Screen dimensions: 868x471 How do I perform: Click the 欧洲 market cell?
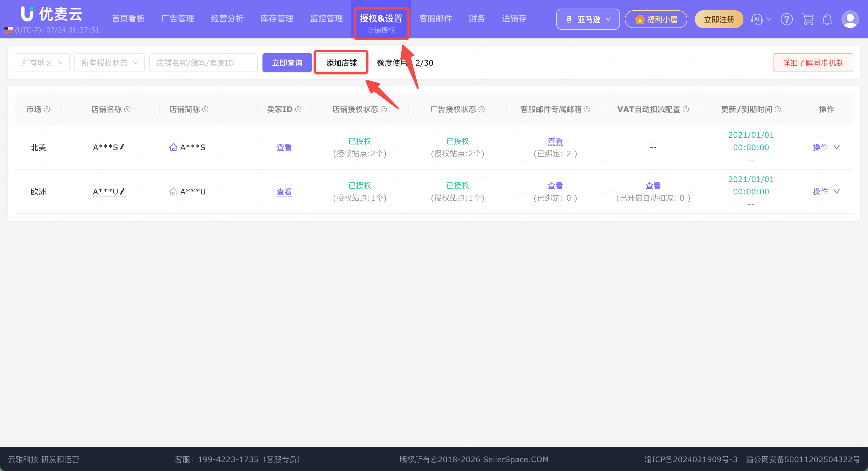click(38, 191)
